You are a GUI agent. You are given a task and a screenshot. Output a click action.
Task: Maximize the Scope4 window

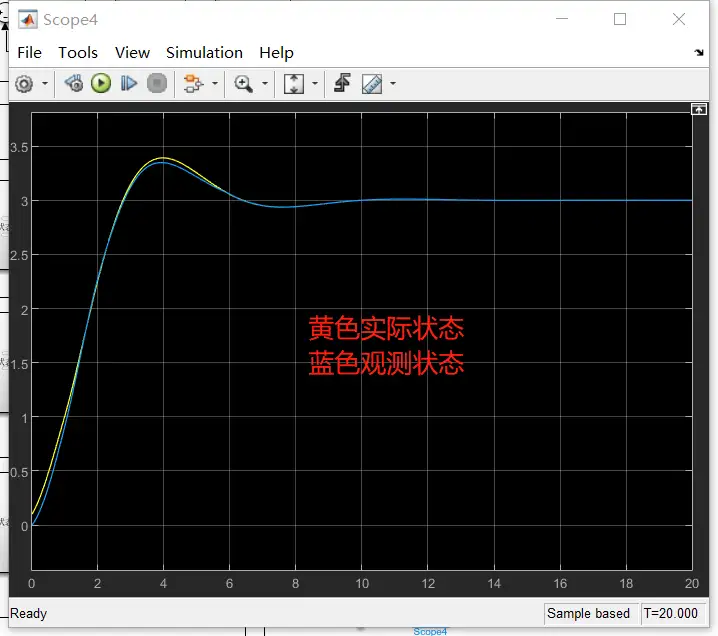point(620,19)
